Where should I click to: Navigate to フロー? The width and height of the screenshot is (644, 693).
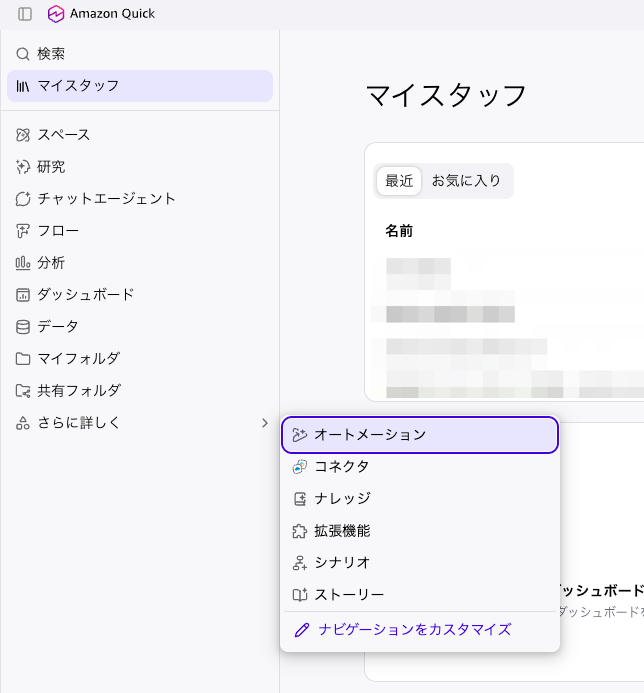tap(140, 231)
